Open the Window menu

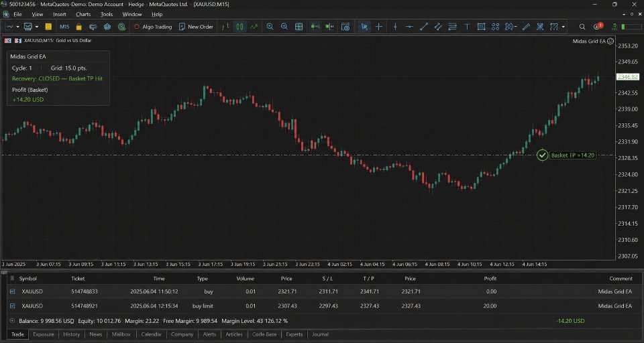pos(132,14)
